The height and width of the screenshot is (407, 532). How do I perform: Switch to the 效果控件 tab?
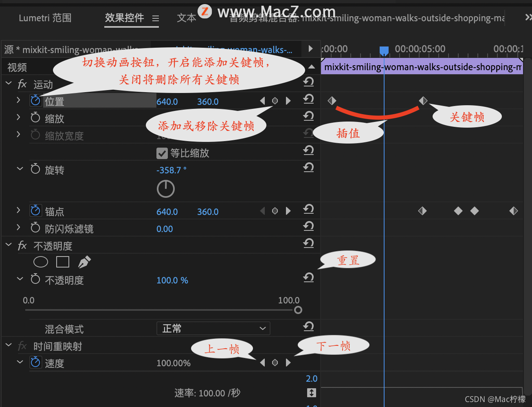[125, 18]
